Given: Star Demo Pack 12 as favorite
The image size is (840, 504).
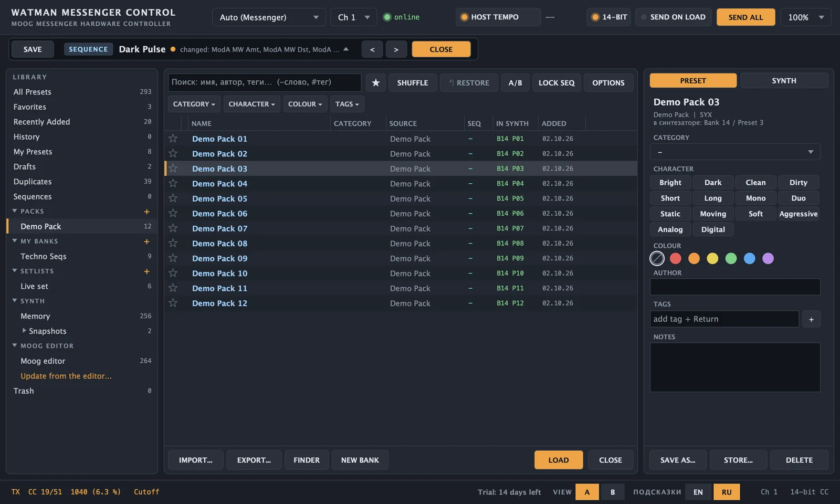Looking at the screenshot, I should click(x=173, y=303).
